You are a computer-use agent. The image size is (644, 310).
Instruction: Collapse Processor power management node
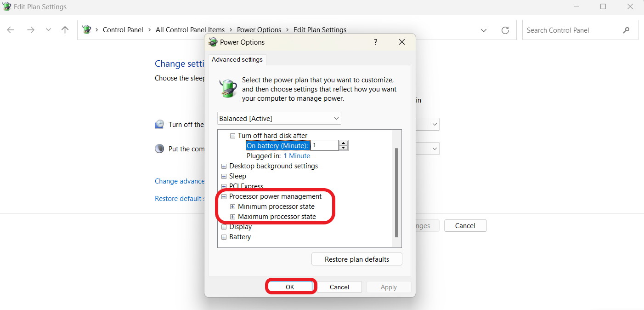224,196
